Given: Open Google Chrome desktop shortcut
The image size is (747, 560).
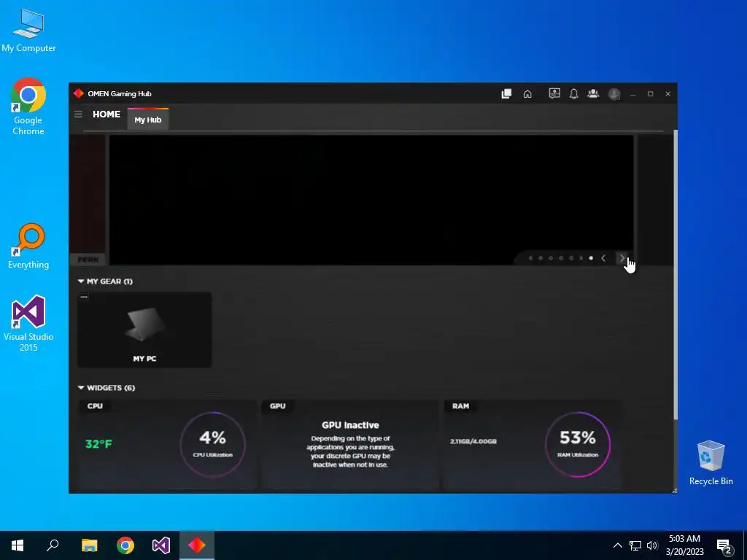Looking at the screenshot, I should click(x=28, y=106).
